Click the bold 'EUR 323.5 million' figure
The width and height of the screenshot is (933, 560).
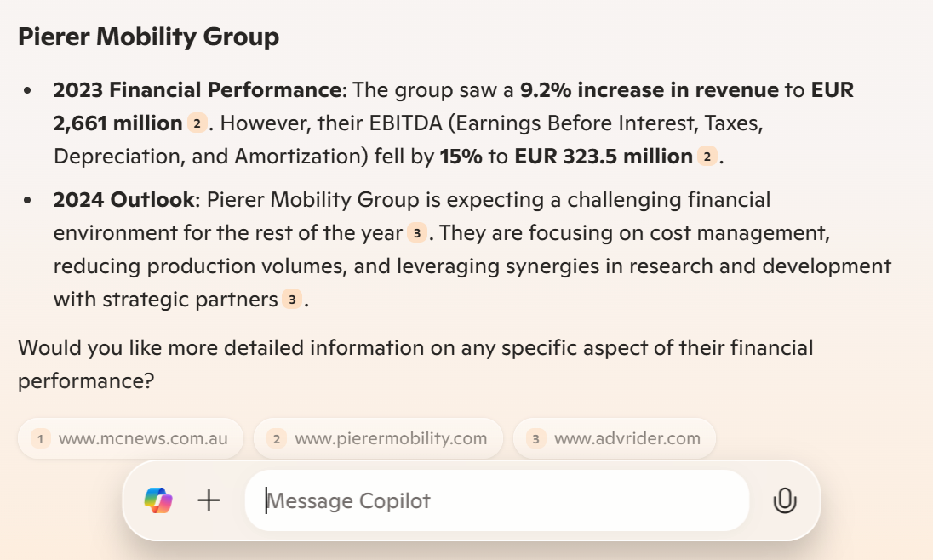pyautogui.click(x=604, y=157)
